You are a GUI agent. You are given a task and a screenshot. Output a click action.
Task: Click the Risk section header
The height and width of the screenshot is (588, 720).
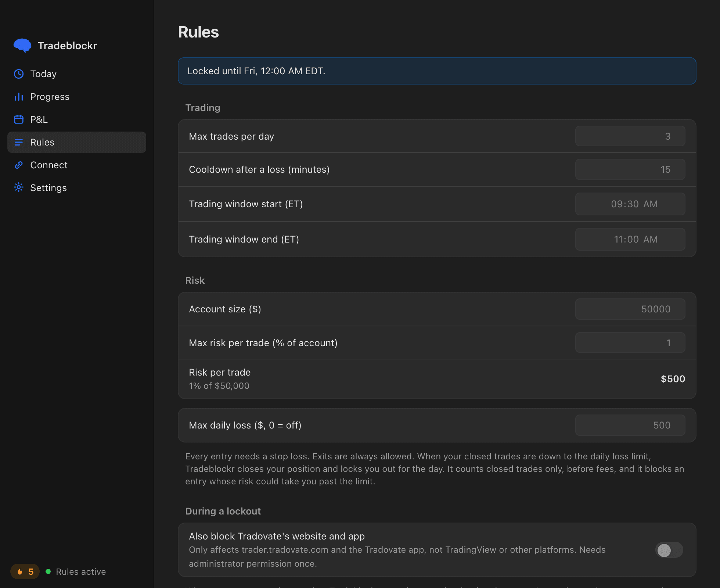point(195,280)
